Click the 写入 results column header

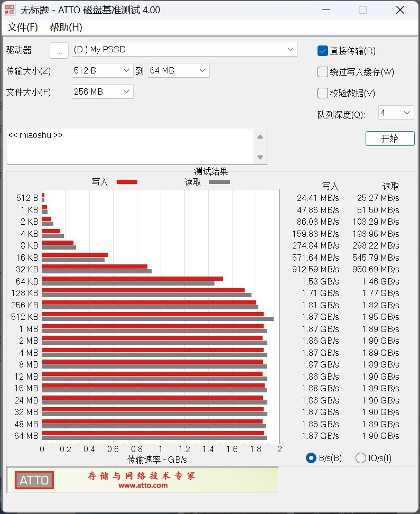tap(330, 186)
